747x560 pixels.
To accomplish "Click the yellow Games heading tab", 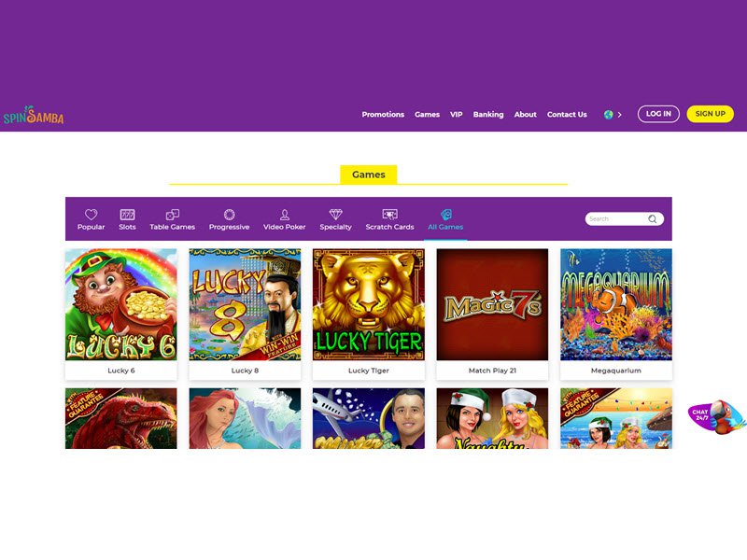I will (x=369, y=175).
